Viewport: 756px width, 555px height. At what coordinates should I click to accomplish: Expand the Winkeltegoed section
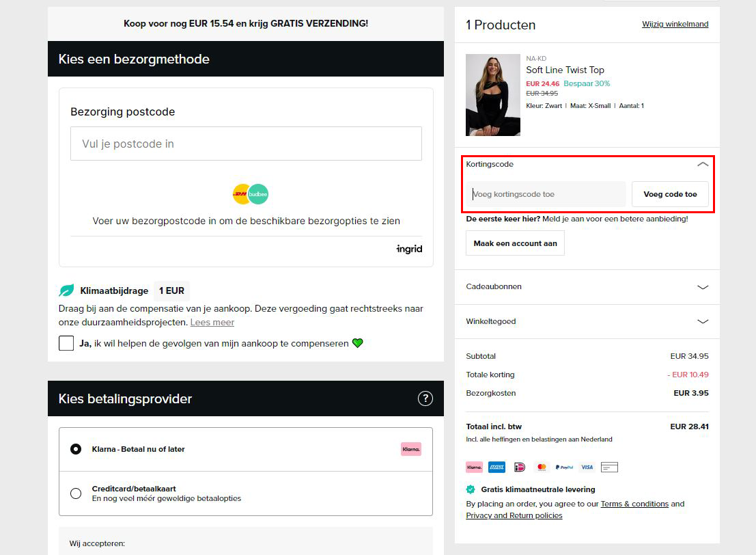[702, 321]
